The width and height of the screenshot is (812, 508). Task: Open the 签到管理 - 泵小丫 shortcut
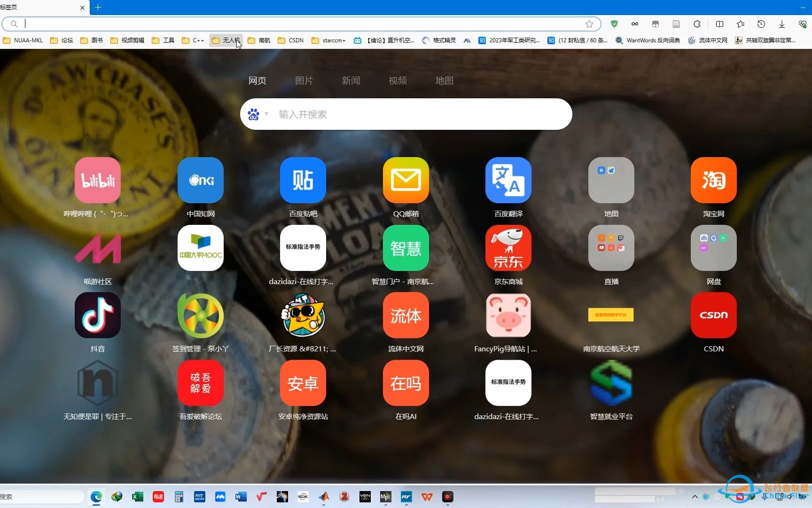(x=201, y=315)
